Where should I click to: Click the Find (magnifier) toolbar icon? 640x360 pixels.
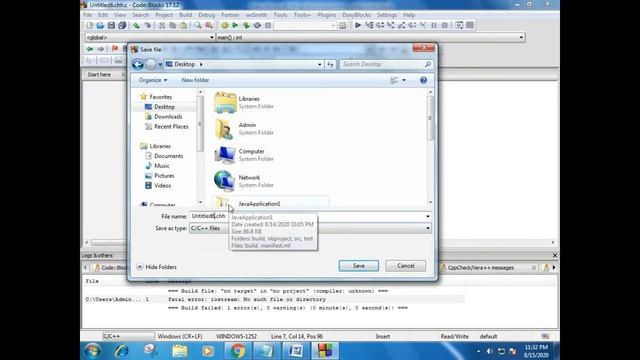coord(198,25)
